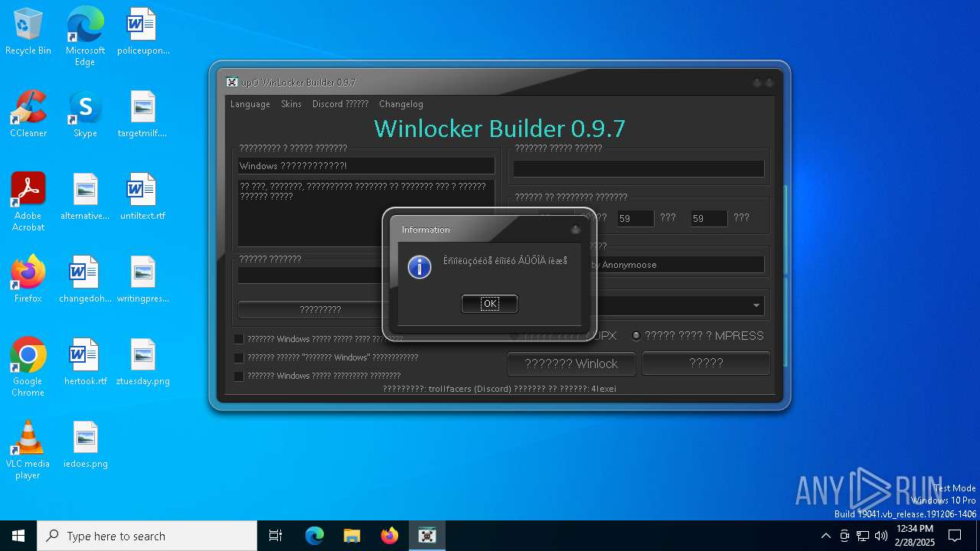This screenshot has height=551, width=980.
Task: Open the Skins menu
Action: pos(291,104)
